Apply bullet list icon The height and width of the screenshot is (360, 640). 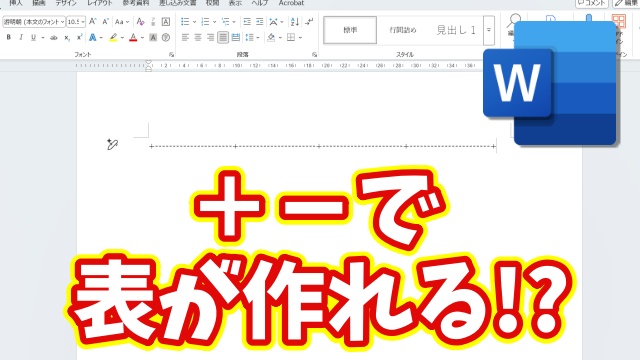point(185,22)
